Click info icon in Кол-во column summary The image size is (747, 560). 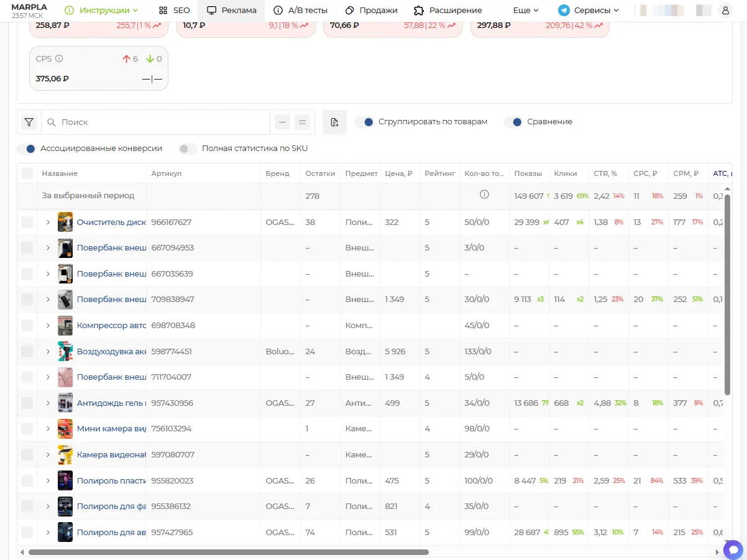tap(484, 195)
